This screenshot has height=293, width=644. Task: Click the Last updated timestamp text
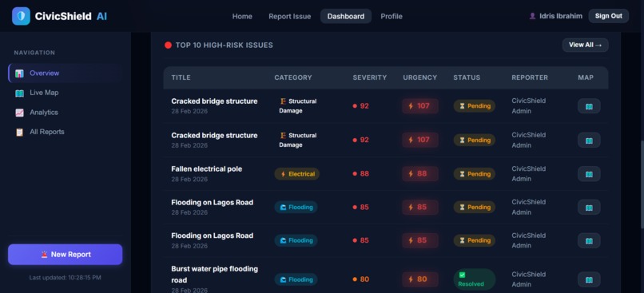66,277
